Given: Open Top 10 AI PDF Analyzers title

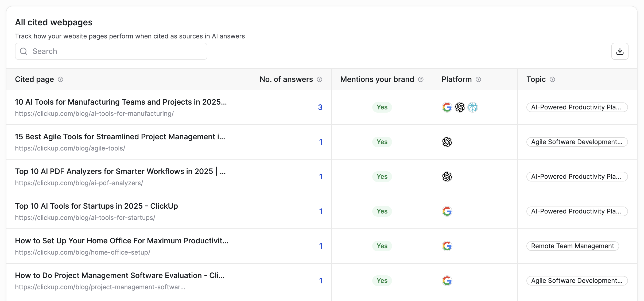Looking at the screenshot, I should [x=120, y=171].
